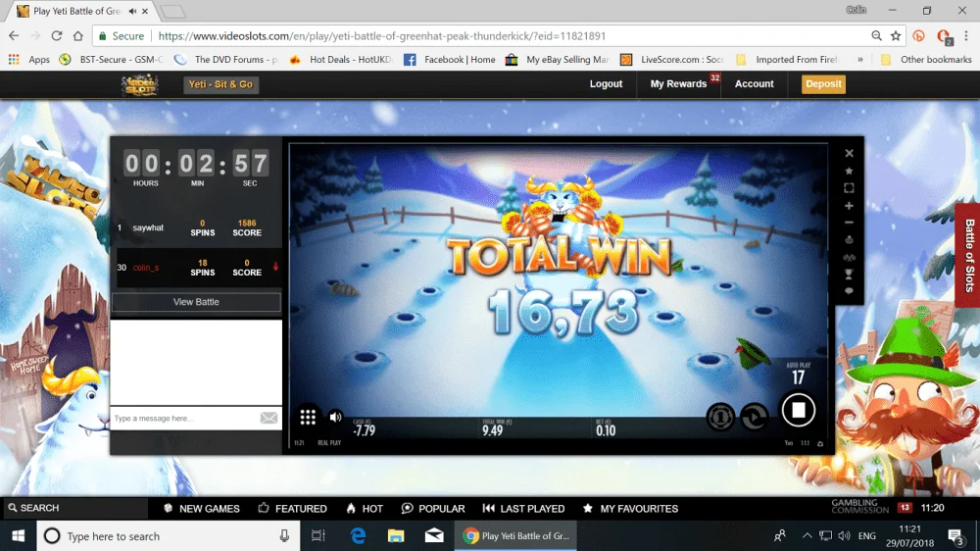
Task: Open the Windows Start menu
Action: [18, 536]
